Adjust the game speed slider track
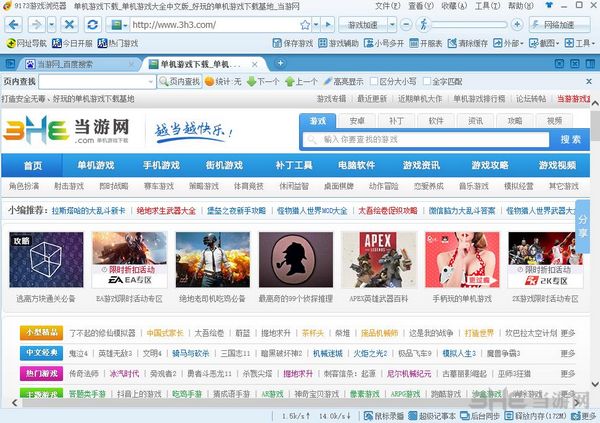Image resolution: width=600 pixels, height=423 pixels. [x=469, y=25]
